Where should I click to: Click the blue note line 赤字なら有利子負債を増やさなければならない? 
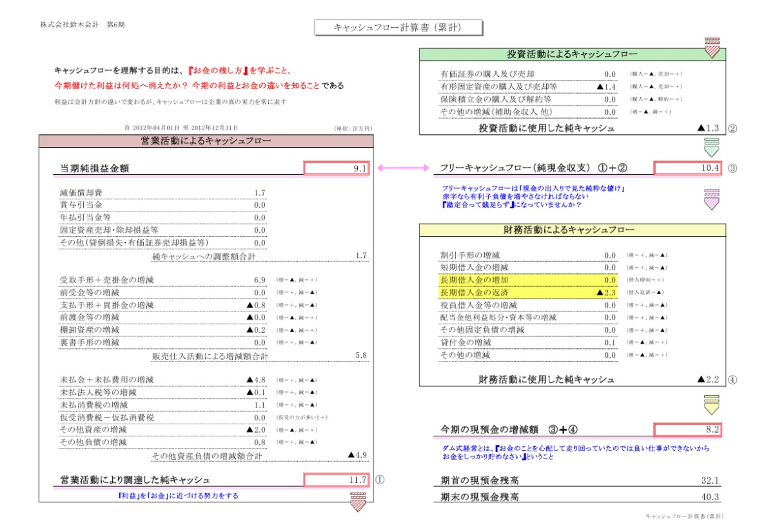[515, 197]
